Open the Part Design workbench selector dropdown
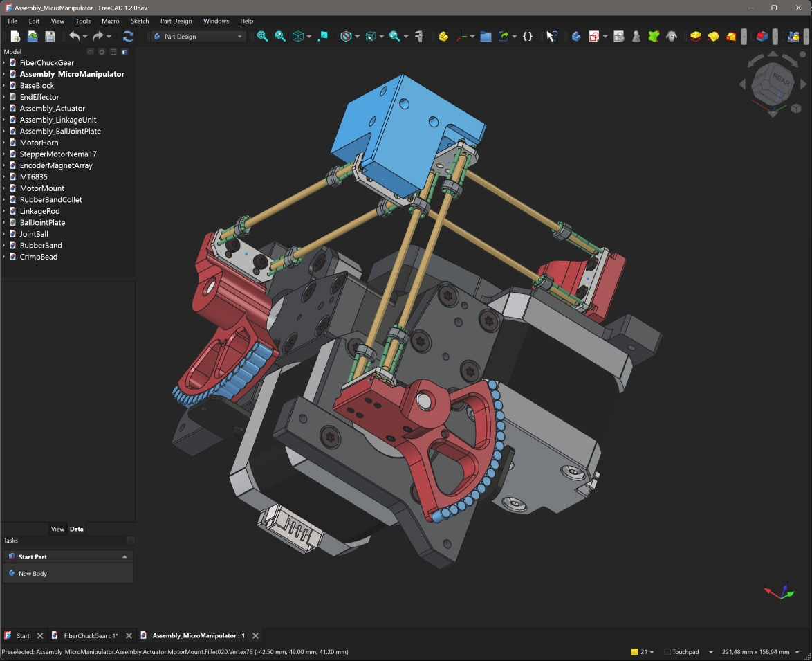The image size is (812, 661). click(x=197, y=36)
